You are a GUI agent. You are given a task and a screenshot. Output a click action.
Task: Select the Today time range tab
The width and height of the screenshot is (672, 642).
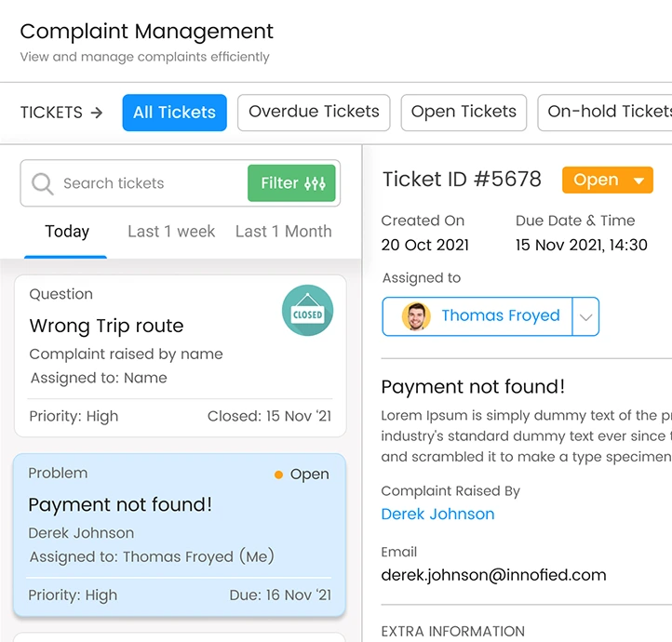click(67, 232)
